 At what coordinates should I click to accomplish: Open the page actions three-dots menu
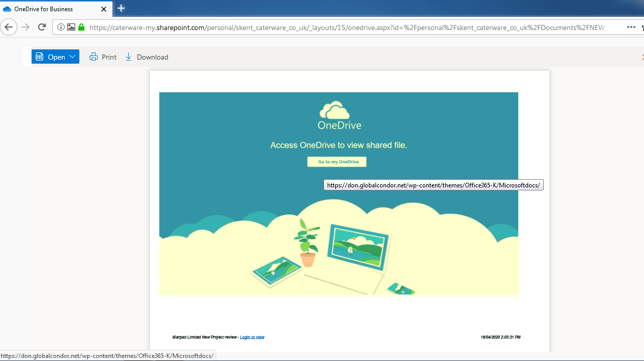point(631,27)
